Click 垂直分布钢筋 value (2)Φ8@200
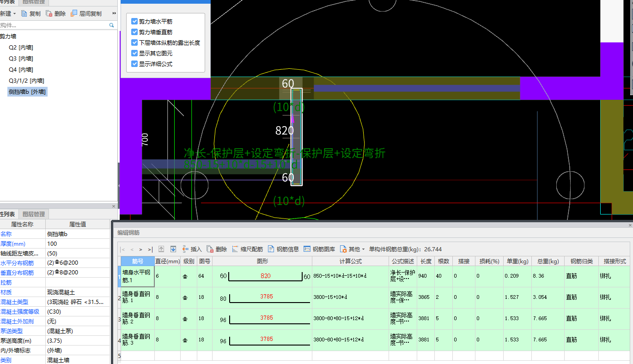633x364 pixels. click(x=78, y=273)
